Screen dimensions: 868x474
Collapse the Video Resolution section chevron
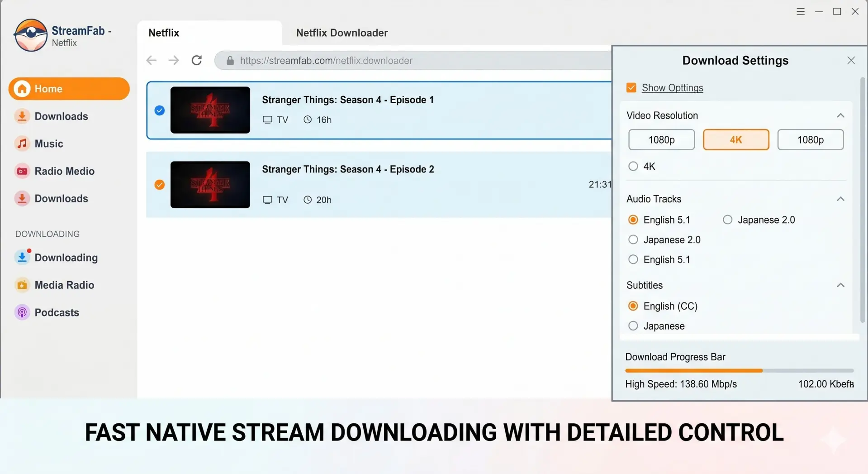pos(840,115)
